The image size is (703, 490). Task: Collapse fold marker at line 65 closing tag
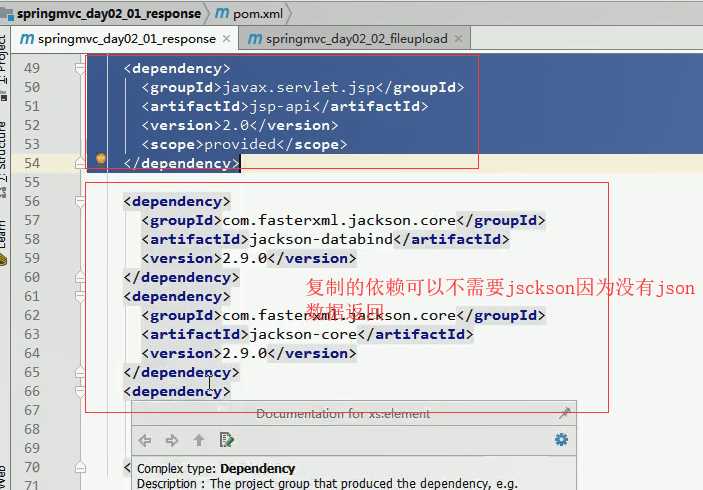(x=80, y=373)
